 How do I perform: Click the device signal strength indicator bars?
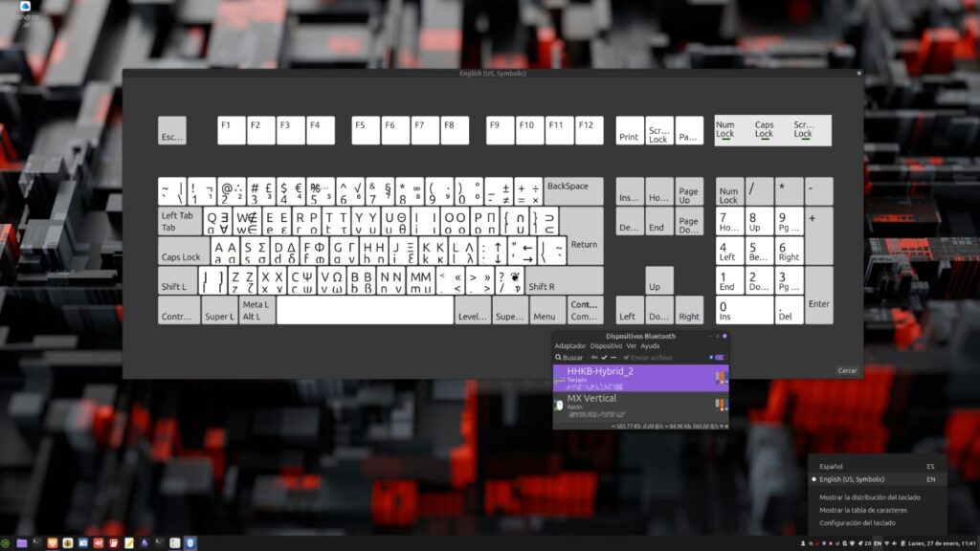[719, 376]
